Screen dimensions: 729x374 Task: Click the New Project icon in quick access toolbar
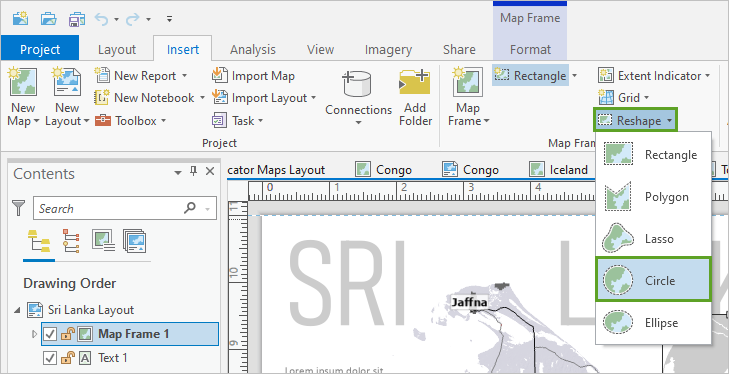(20, 19)
